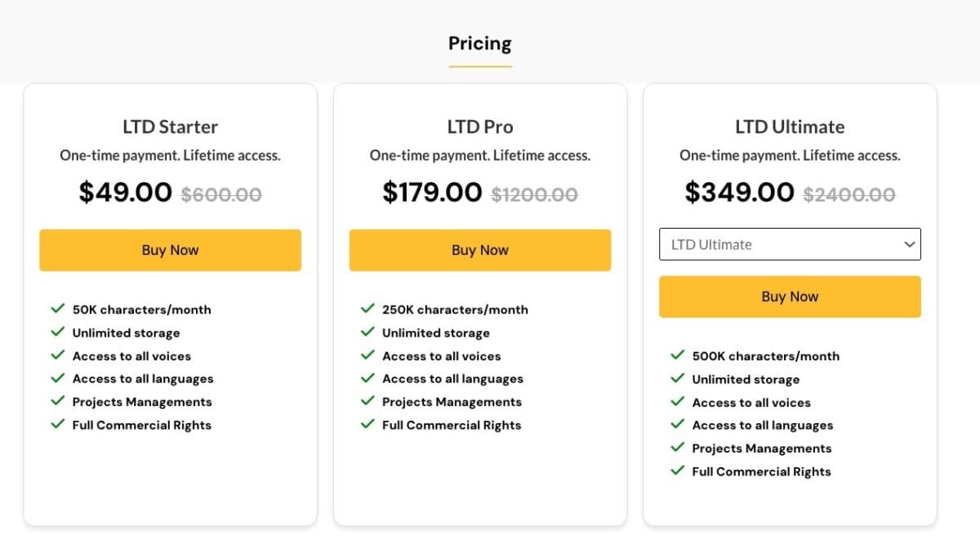The height and width of the screenshot is (544, 980).
Task: Click the checkmark next to Access to all voices in LTD Pro
Action: 367,355
